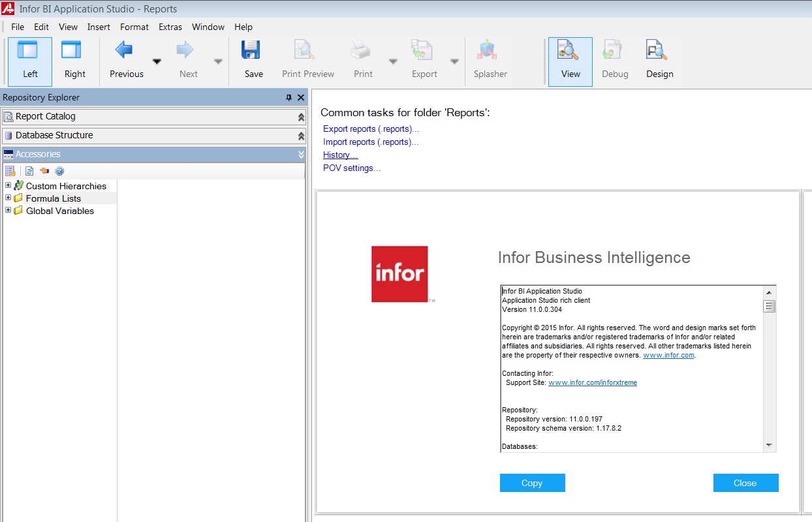Open the Edit menu

click(x=42, y=27)
